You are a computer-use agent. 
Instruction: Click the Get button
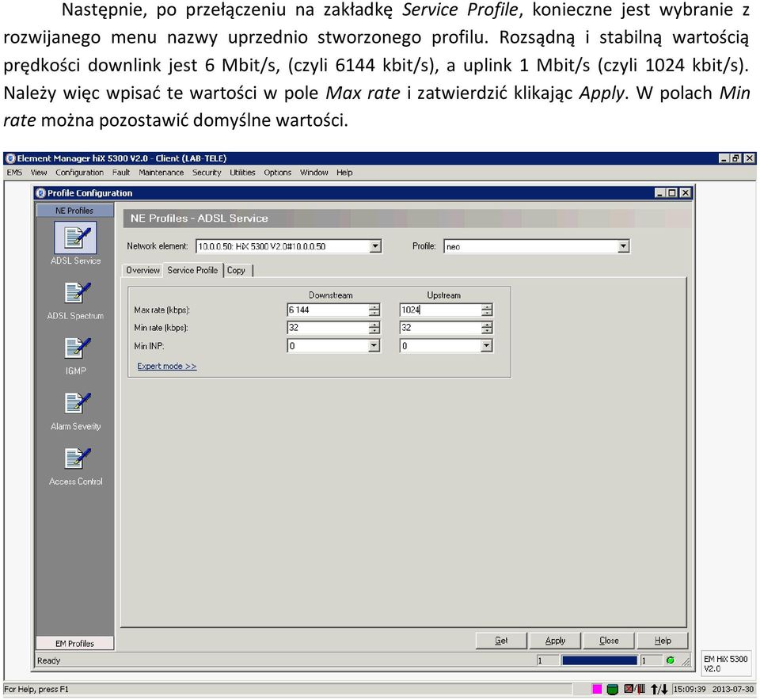coord(501,641)
